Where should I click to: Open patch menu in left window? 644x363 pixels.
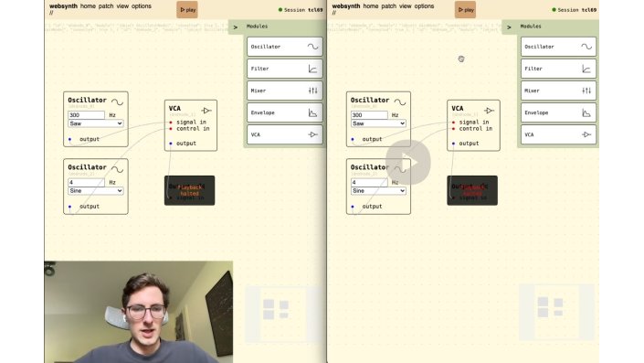[x=106, y=6]
